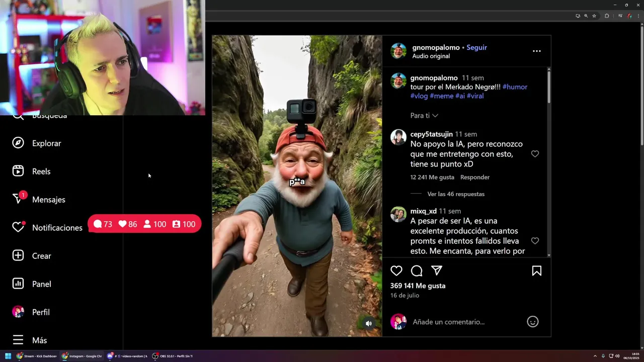Open the Panel dashboard icon

click(18, 284)
